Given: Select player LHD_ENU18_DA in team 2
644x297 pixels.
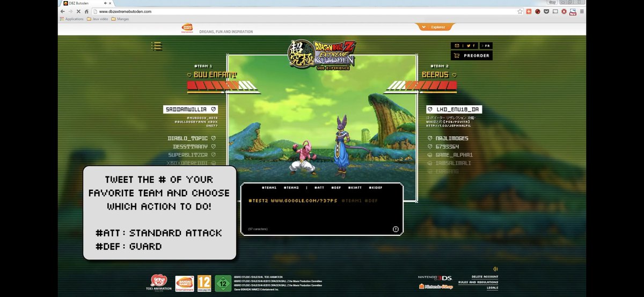Looking at the screenshot, I should 454,109.
